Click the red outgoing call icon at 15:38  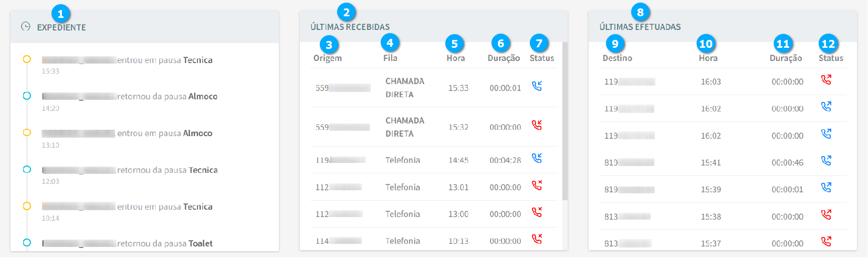click(827, 214)
